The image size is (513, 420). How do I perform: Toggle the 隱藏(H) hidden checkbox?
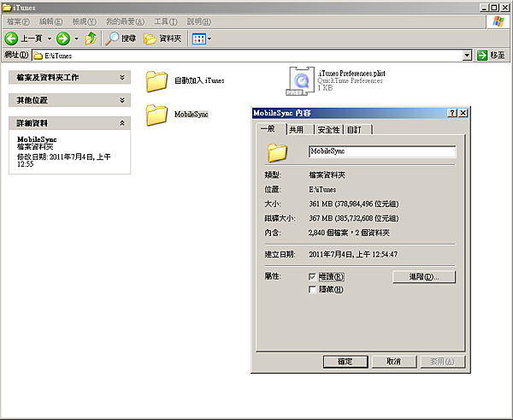click(312, 289)
